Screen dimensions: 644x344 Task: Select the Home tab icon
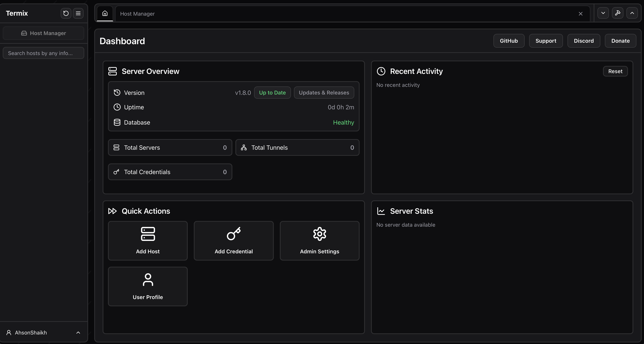click(105, 14)
